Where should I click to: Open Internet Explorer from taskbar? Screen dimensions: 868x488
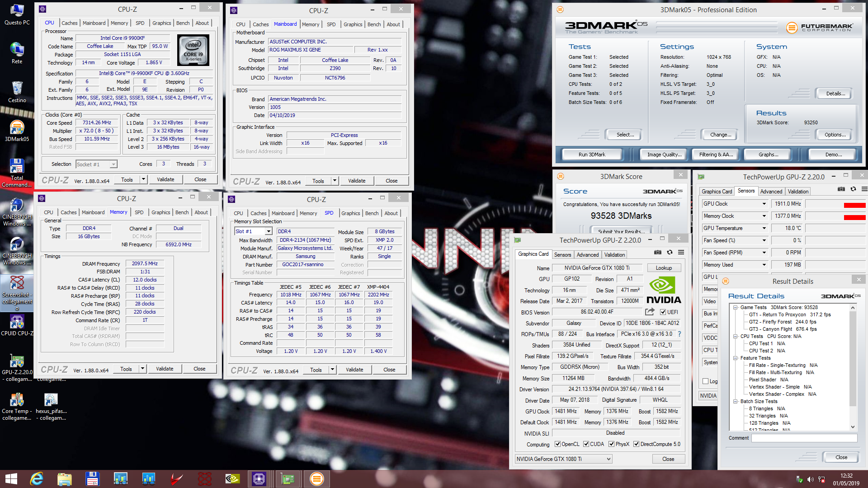point(37,479)
